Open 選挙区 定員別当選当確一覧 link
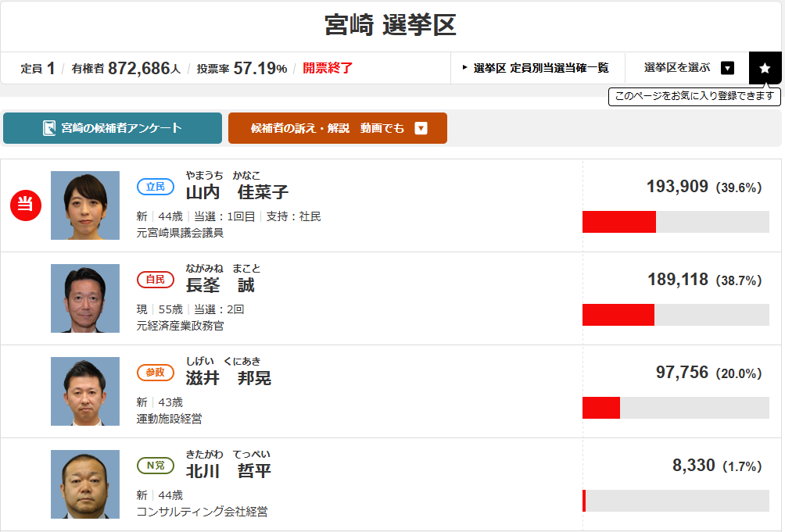Viewport: 785px width, 532px height. (x=540, y=68)
